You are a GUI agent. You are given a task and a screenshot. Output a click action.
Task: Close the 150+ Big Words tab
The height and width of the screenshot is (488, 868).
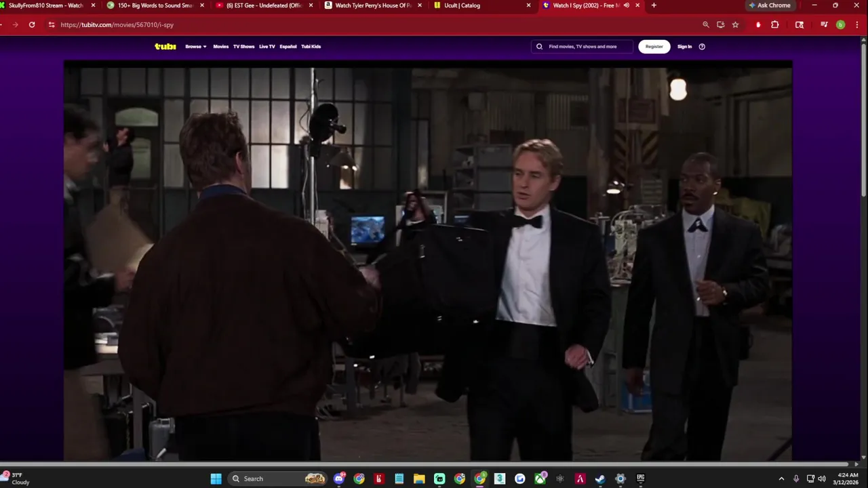pyautogui.click(x=202, y=5)
